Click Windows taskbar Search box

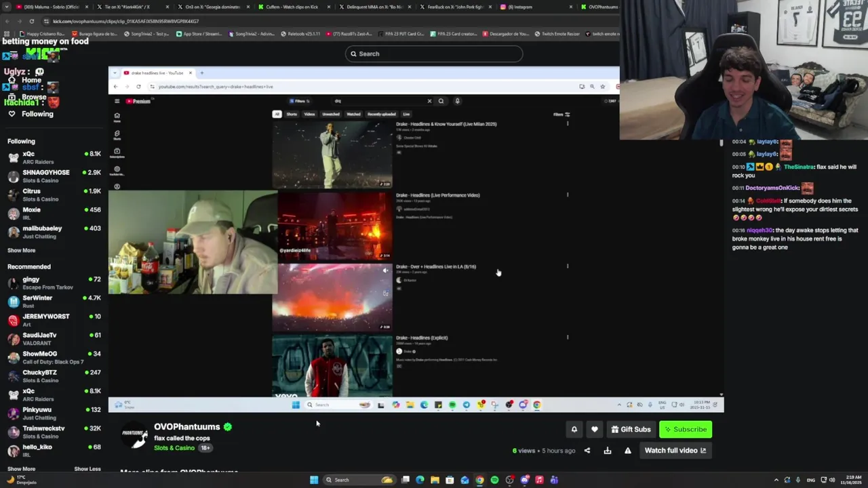pos(359,480)
